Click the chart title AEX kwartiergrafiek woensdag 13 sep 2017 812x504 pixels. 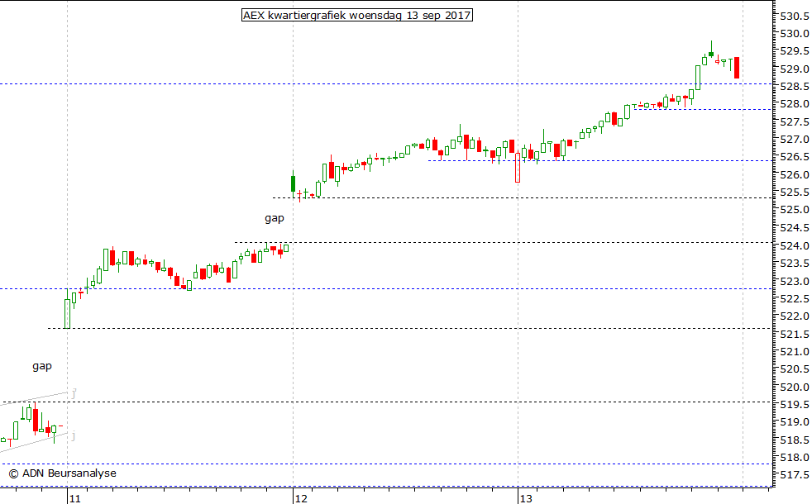(x=357, y=16)
